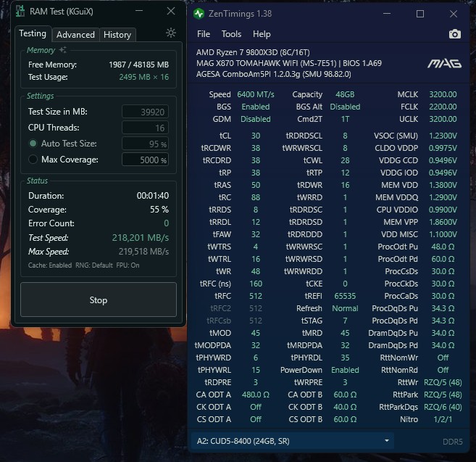476x462 pixels.
Task: Switch to the Advanced tab
Action: [x=75, y=35]
